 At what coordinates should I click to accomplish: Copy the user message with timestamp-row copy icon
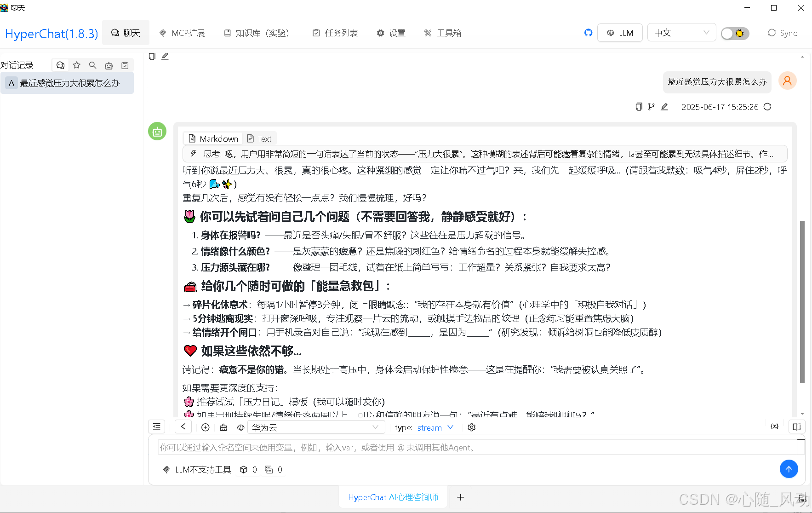click(x=639, y=107)
